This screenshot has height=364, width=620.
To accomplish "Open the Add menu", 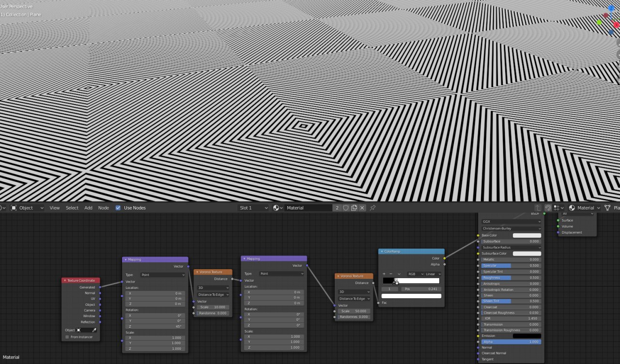I will click(x=88, y=208).
